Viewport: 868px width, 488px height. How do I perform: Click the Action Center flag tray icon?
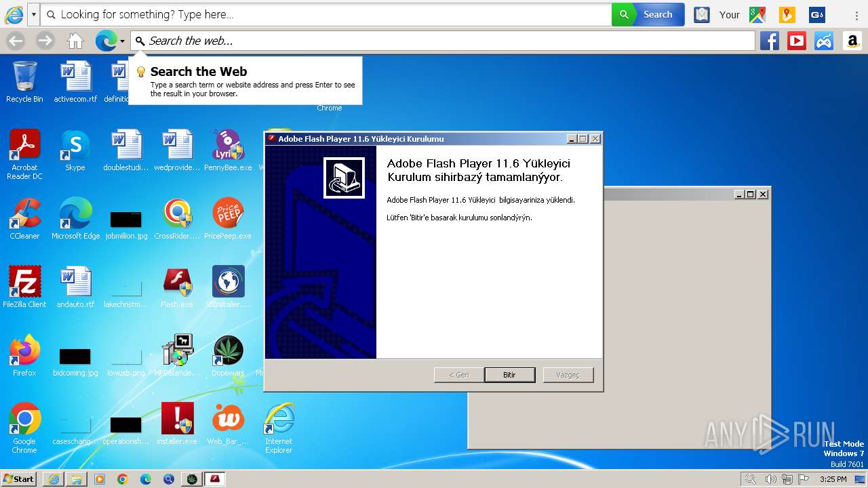(804, 479)
